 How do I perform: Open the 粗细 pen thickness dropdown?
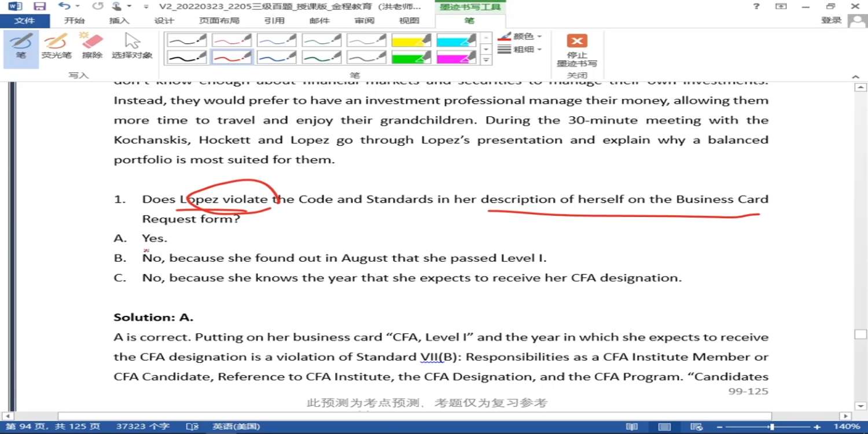520,50
